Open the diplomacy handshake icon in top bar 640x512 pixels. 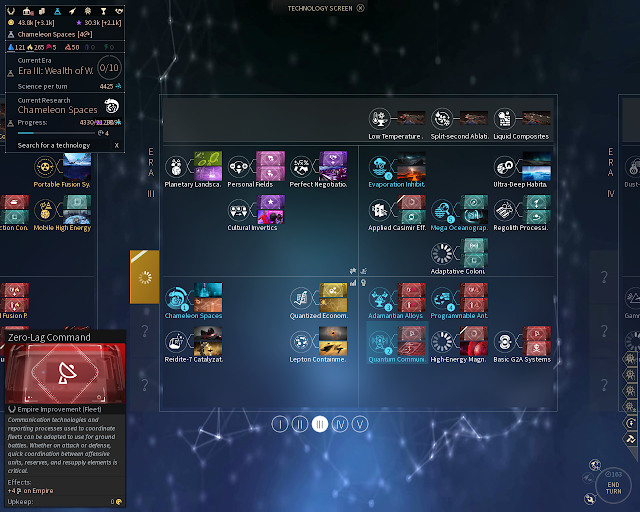[x=118, y=11]
